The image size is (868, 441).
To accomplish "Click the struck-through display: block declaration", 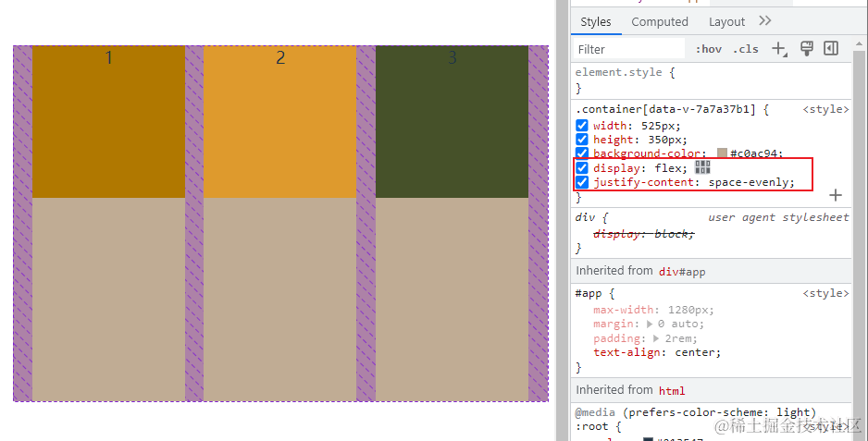I will point(644,234).
